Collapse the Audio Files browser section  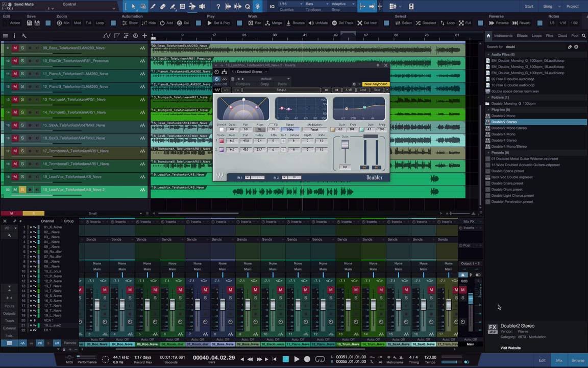tap(488, 55)
